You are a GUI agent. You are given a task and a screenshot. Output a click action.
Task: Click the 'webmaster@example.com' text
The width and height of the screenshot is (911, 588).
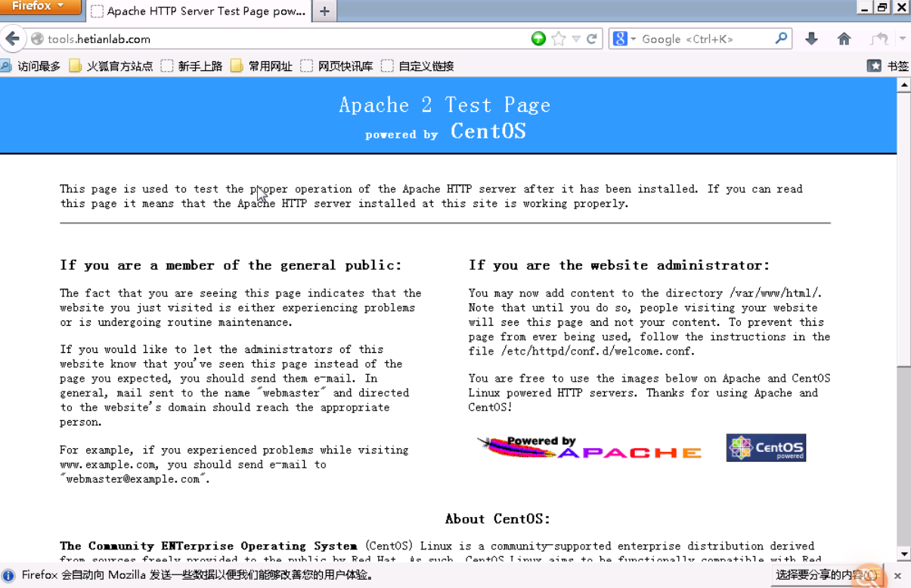tap(133, 479)
